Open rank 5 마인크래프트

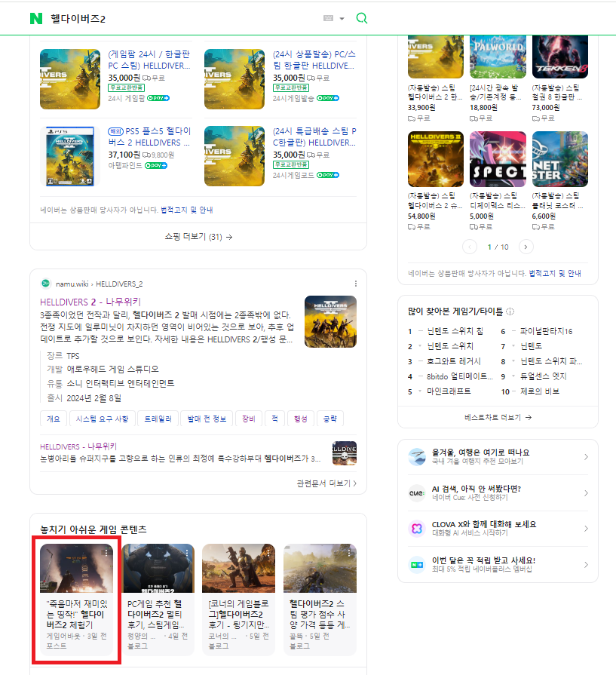tap(449, 391)
